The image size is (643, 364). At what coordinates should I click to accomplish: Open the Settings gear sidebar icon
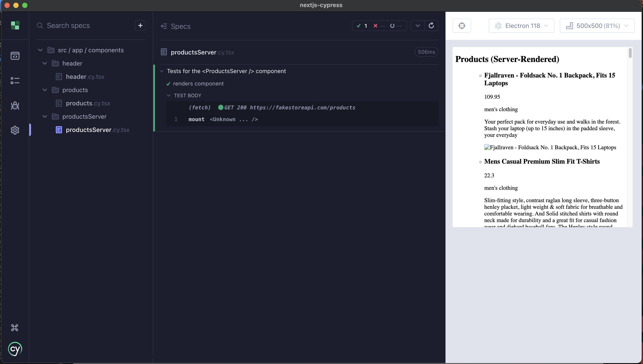point(15,130)
